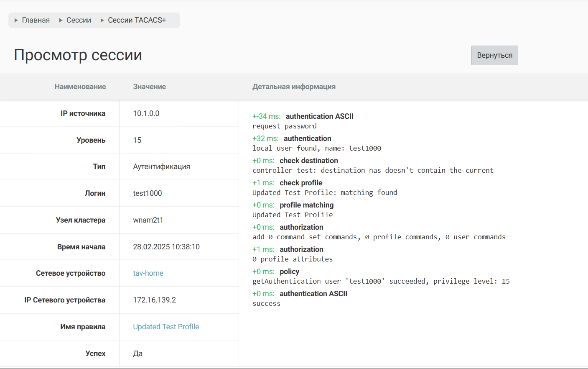This screenshot has width=588, height=369.
Task: Click the Детальная информация column header
Action: tap(294, 87)
